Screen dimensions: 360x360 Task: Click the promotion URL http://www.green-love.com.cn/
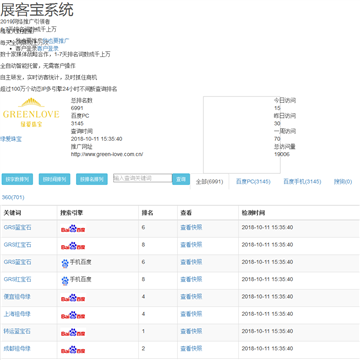(107, 154)
